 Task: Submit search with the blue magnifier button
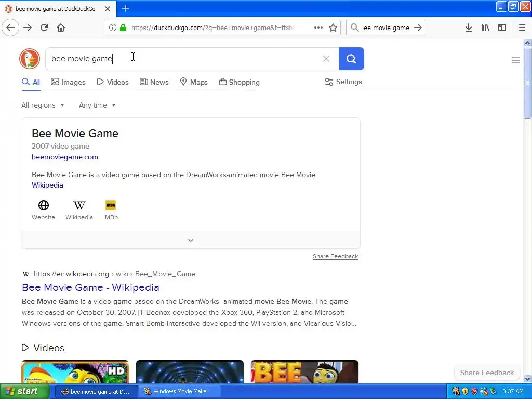(x=351, y=59)
